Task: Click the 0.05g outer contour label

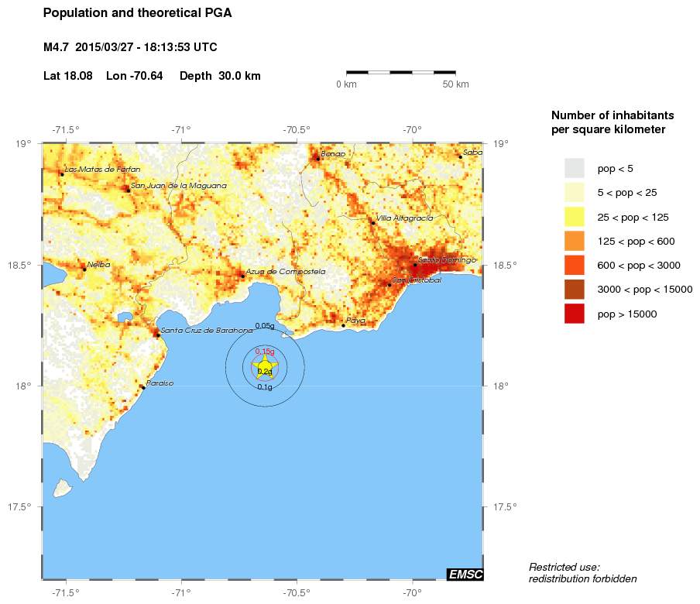Action: click(265, 326)
